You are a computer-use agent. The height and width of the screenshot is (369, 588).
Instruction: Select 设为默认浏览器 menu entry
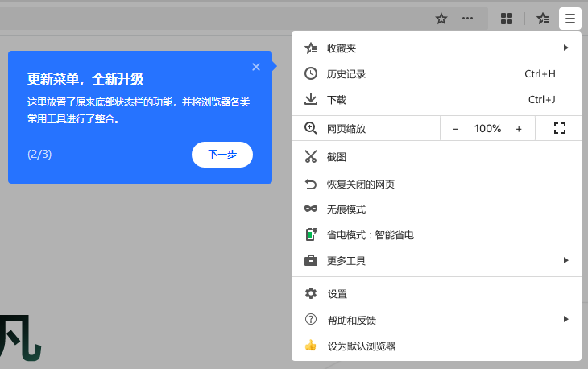point(437,346)
